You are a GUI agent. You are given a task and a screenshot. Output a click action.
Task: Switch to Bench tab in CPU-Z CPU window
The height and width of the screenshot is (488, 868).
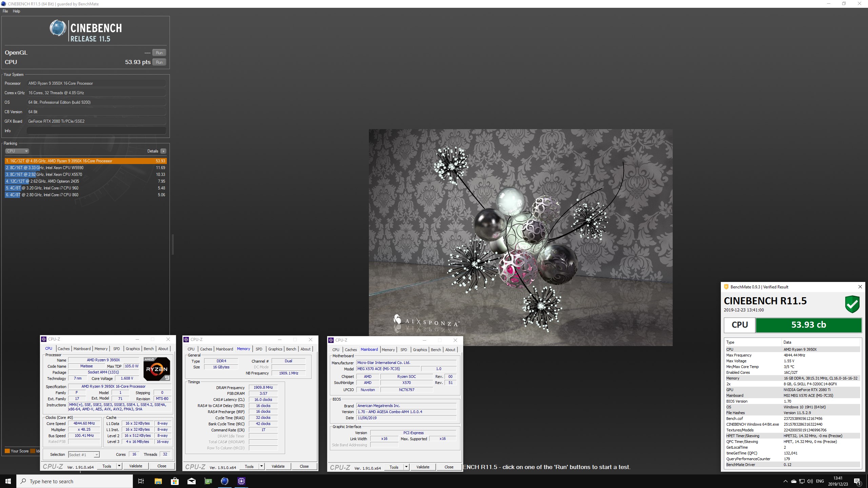149,349
